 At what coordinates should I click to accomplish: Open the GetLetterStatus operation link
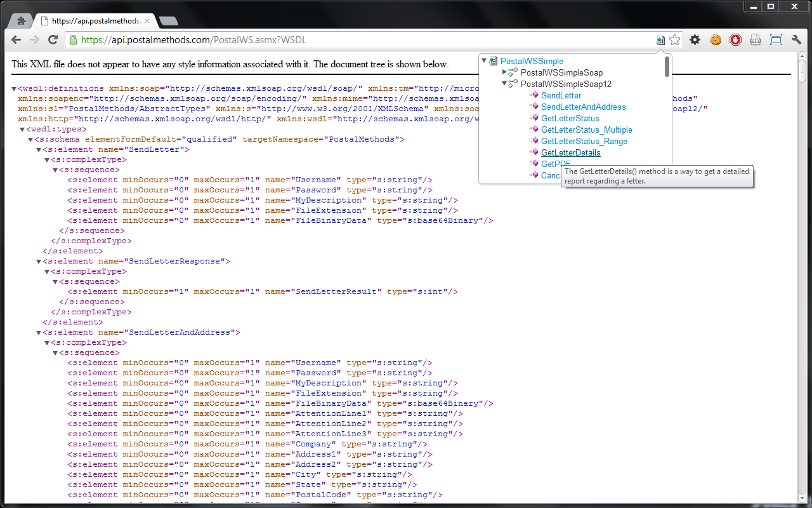[x=570, y=118]
